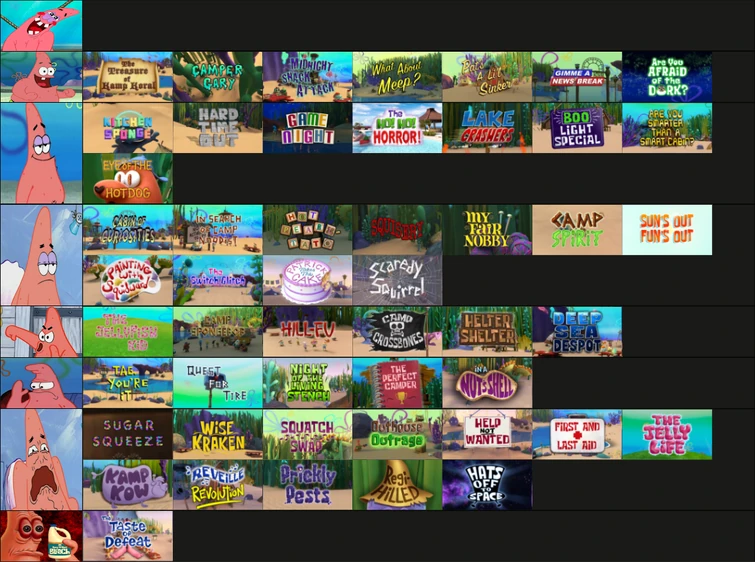Select the Hats Off to Space card

[x=487, y=485]
